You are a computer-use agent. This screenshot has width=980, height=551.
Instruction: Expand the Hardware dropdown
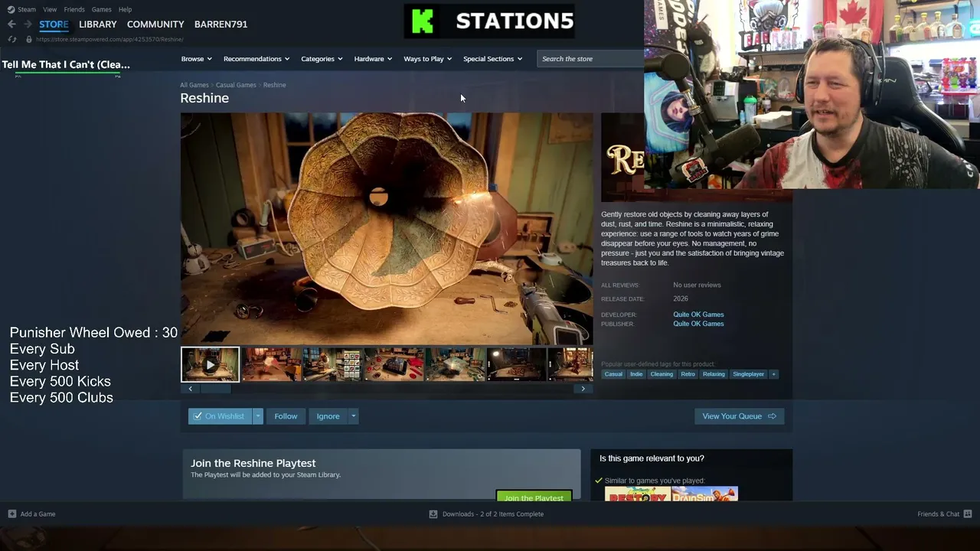[x=373, y=59]
